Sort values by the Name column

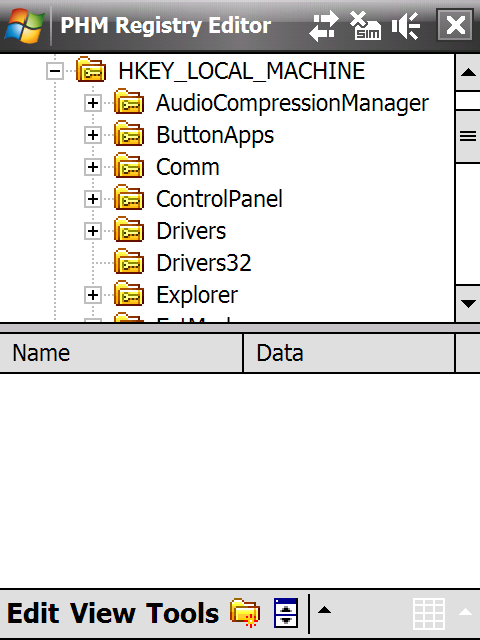coord(121,353)
